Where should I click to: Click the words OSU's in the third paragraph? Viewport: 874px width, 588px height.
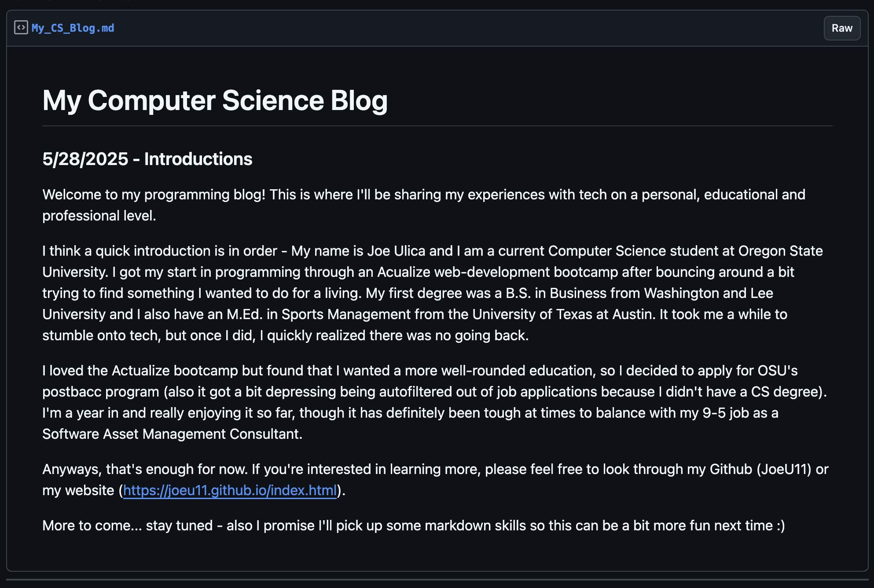pyautogui.click(x=778, y=371)
